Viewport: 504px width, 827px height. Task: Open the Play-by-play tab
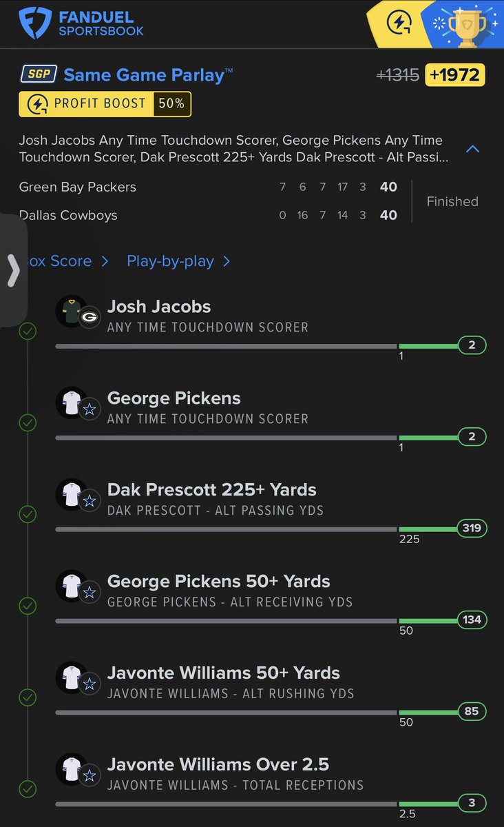[x=178, y=261]
